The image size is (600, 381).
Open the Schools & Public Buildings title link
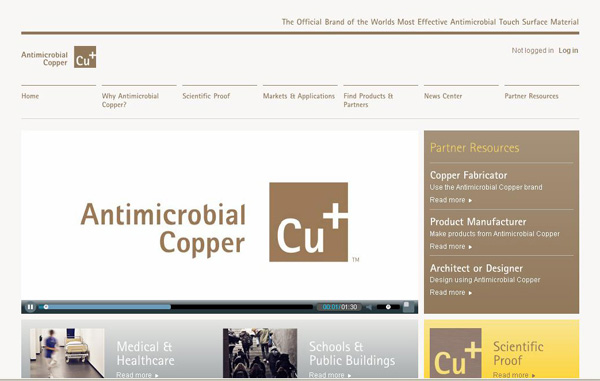tap(352, 353)
